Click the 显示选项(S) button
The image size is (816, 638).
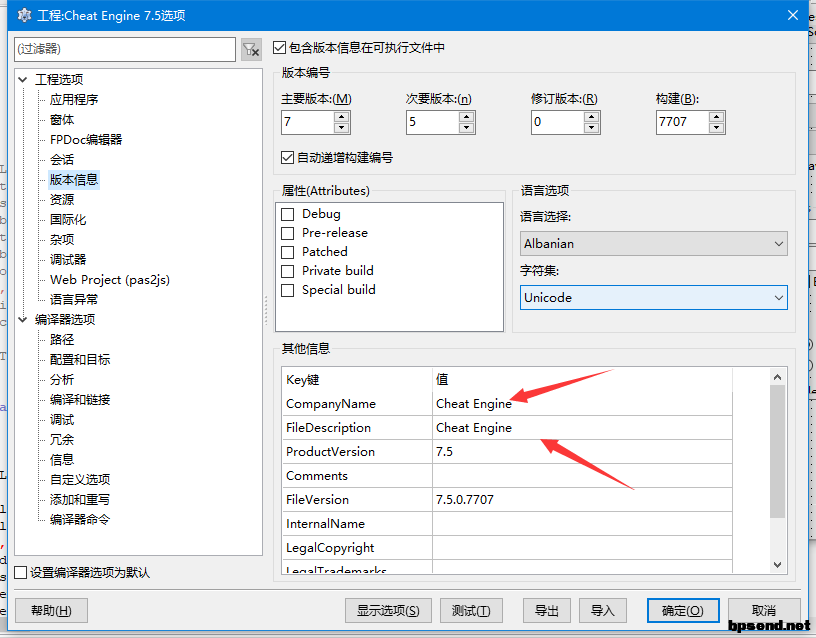(388, 610)
